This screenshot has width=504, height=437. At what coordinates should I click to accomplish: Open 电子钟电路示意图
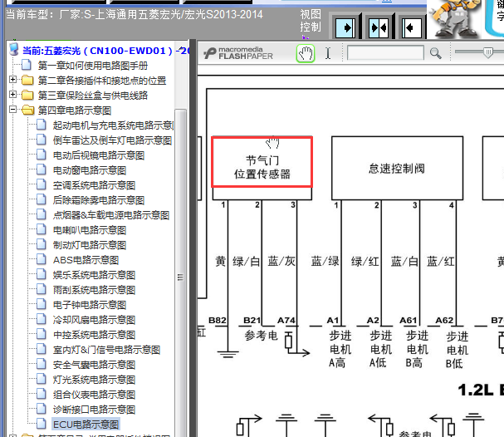coord(90,305)
